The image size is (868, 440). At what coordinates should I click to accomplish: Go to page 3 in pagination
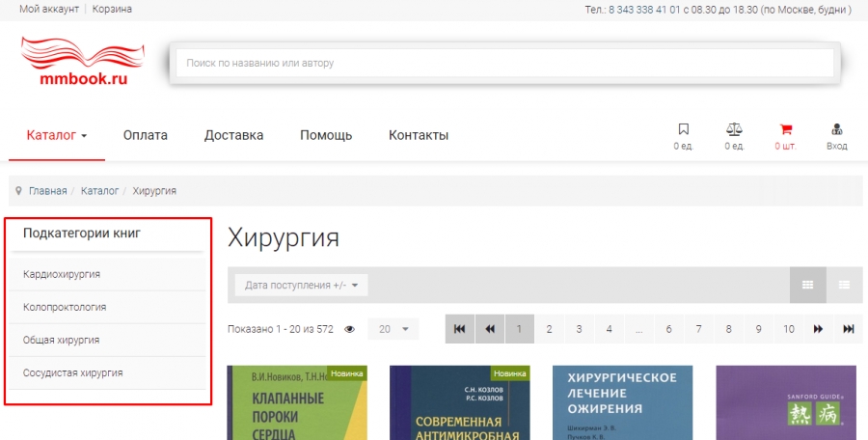tap(579, 329)
